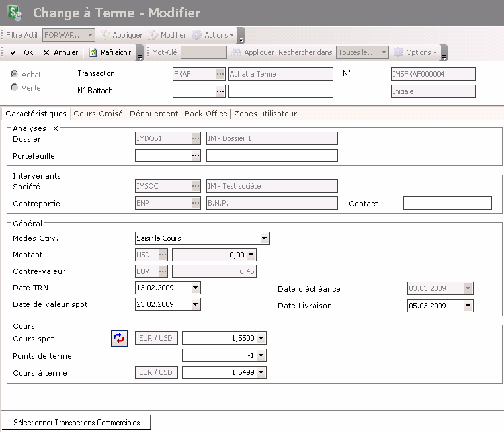Screen dimensions: 504x432
Task: Open the Back Office tab
Action: coord(206,114)
